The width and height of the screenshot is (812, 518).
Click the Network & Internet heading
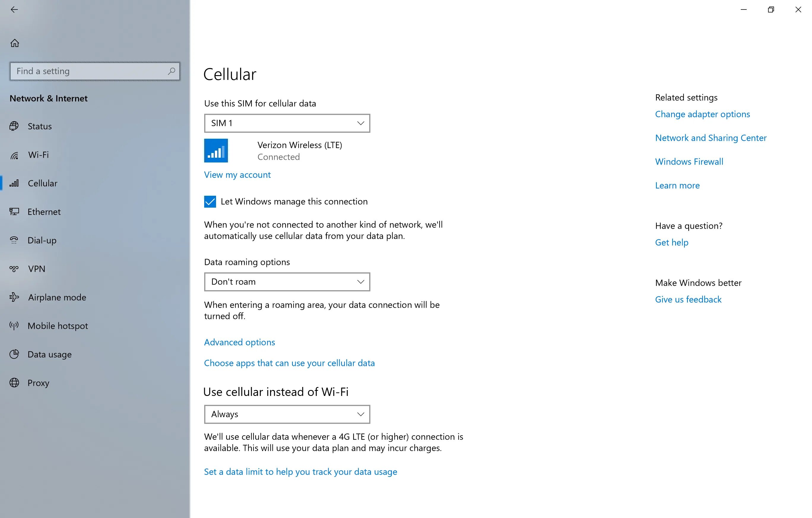[x=49, y=98]
